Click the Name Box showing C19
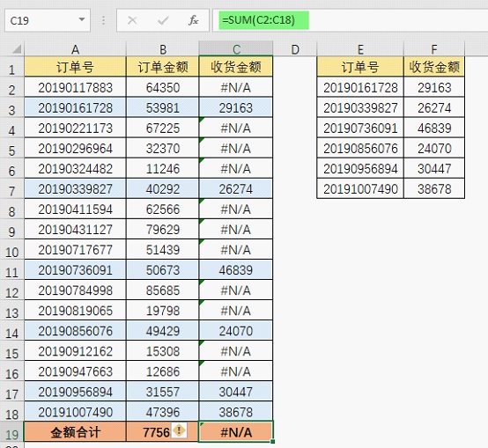The image size is (488, 448). point(48,20)
